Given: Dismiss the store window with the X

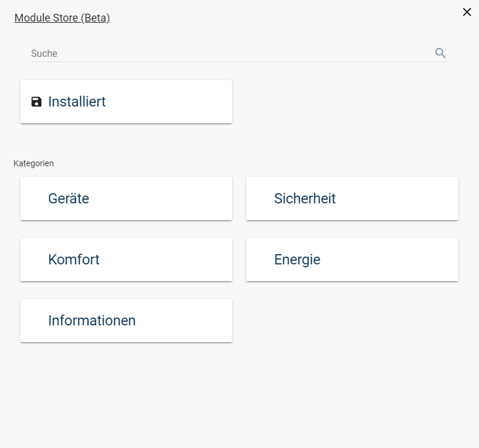Looking at the screenshot, I should [x=467, y=11].
